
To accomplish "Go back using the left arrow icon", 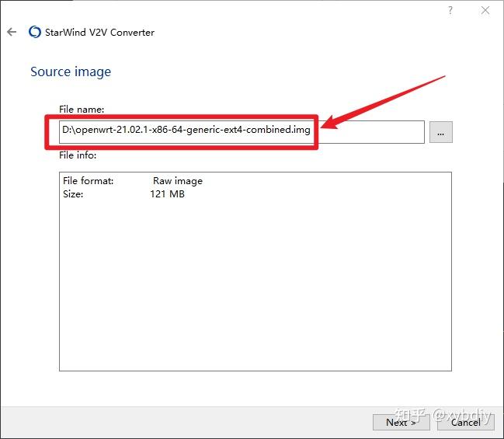I will click(x=12, y=32).
